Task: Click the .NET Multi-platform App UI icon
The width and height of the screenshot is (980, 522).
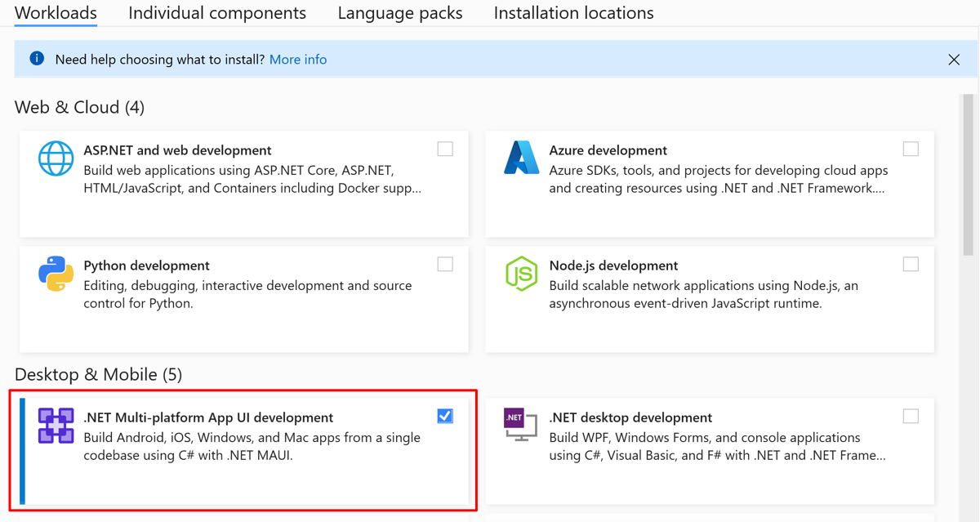Action: (x=56, y=426)
